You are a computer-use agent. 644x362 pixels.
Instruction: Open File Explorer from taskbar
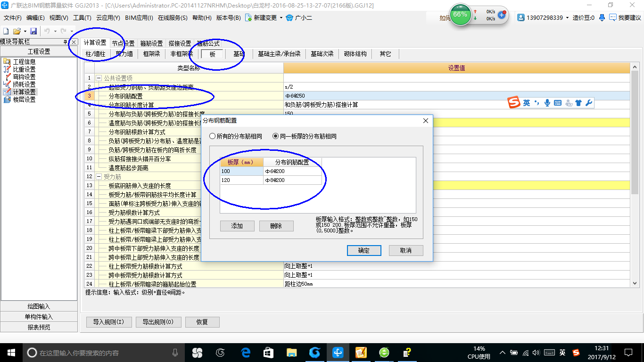coord(292,352)
